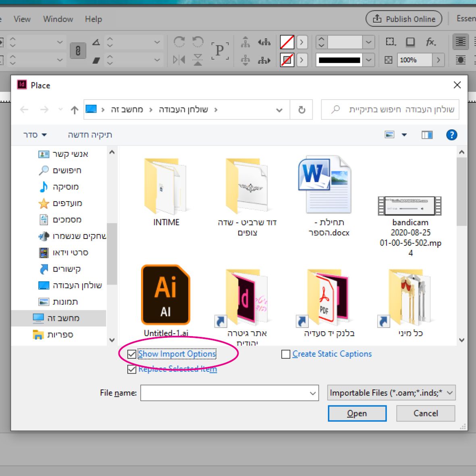Click the select container icon

tap(245, 42)
